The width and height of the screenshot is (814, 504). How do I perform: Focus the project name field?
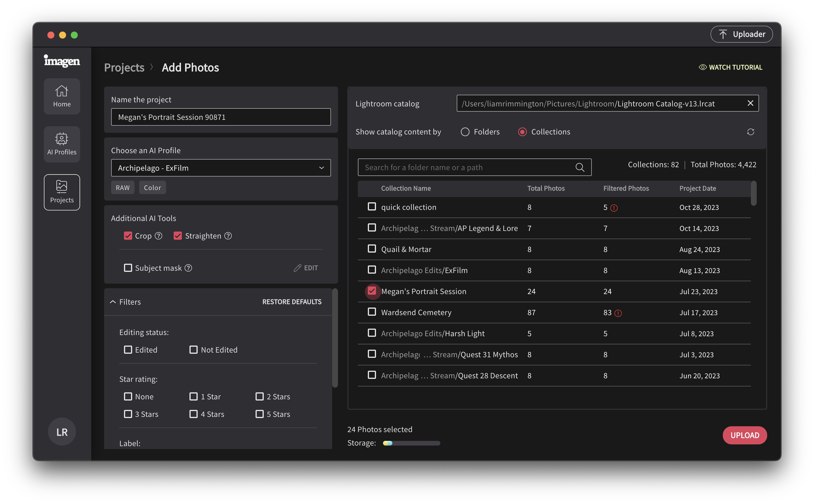coord(221,117)
